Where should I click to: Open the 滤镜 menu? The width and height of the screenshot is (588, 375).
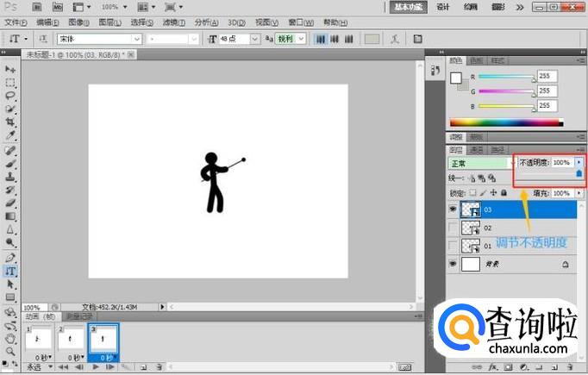click(x=172, y=22)
